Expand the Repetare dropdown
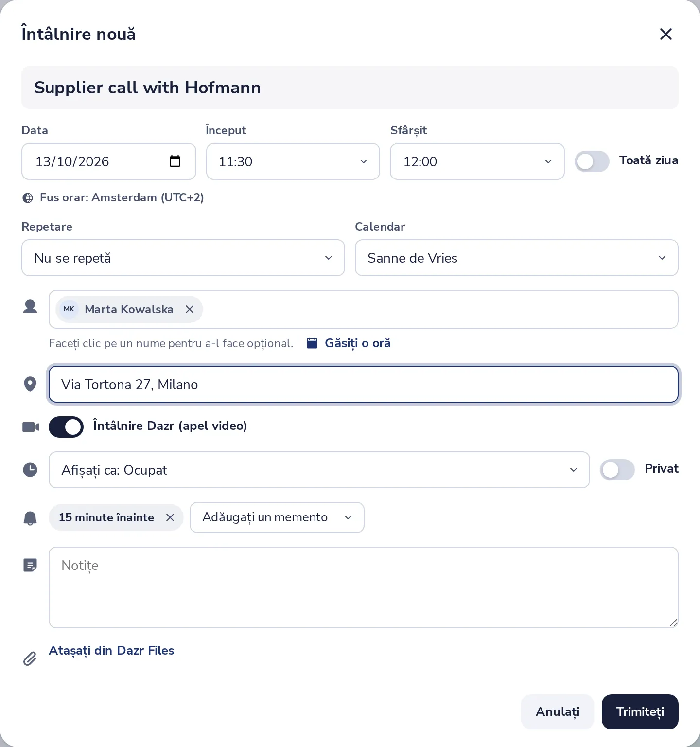This screenshot has width=700, height=747. 183,258
